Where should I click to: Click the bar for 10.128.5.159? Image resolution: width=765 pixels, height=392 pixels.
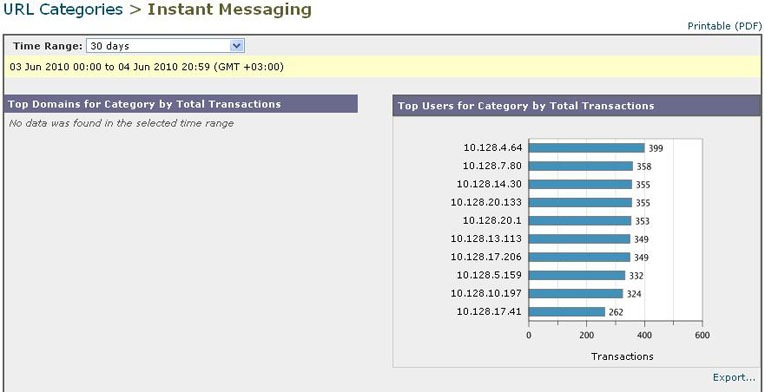[x=577, y=275]
